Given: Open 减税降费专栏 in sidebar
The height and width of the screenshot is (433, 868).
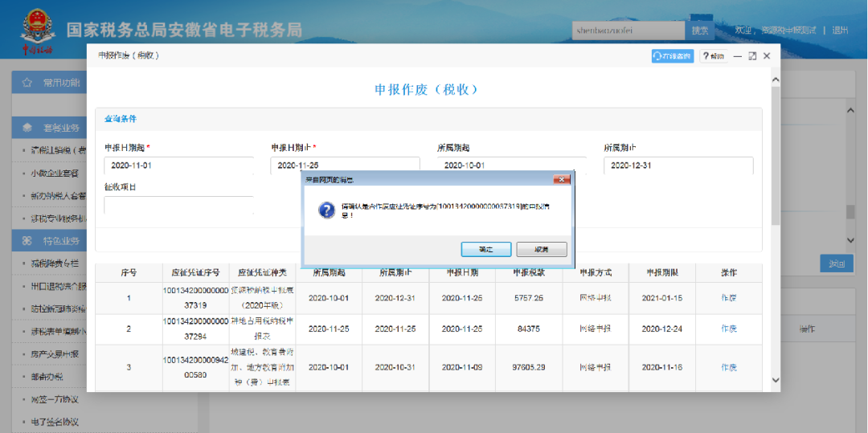Looking at the screenshot, I should pyautogui.click(x=55, y=263).
